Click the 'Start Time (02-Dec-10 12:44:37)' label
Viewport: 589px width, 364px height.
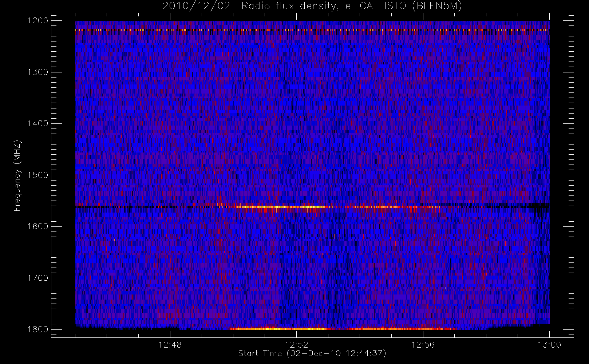(312, 353)
